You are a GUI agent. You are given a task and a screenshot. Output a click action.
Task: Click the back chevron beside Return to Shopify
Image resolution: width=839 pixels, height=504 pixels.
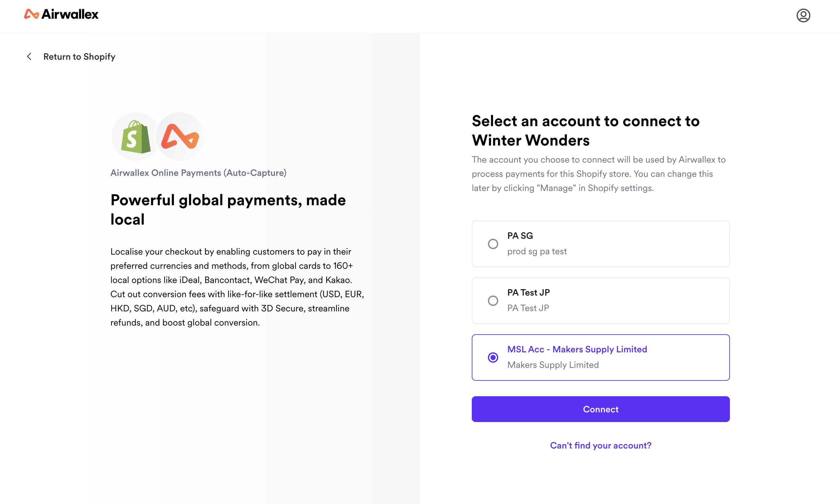tap(29, 56)
